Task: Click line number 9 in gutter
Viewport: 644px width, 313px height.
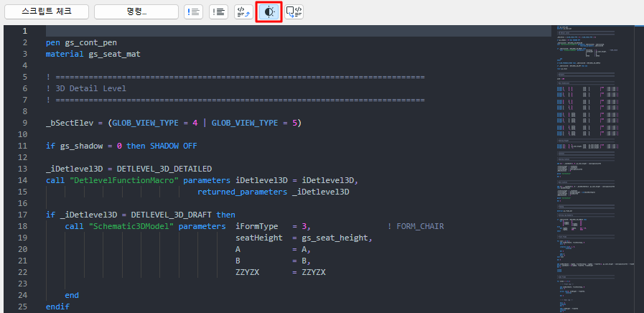Action: click(24, 123)
